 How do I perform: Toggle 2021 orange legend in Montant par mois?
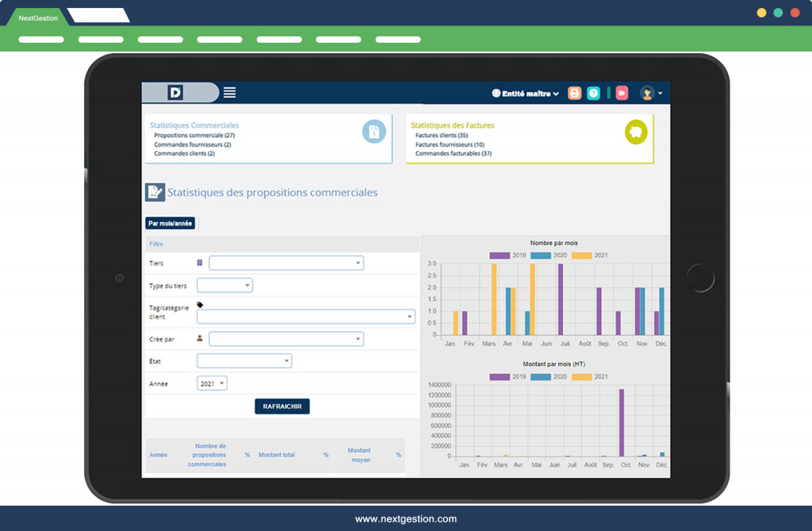coord(589,376)
